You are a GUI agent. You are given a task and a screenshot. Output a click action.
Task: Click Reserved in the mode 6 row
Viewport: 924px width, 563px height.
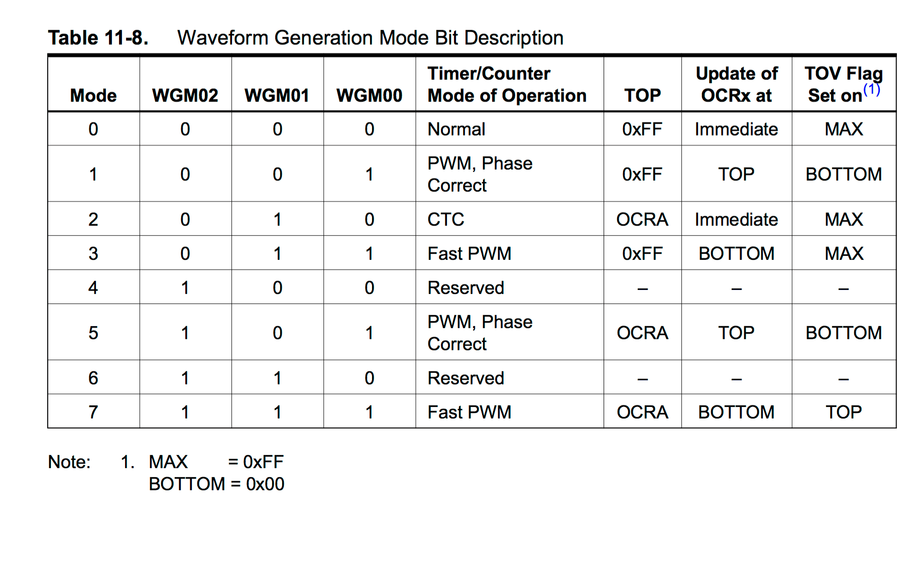click(466, 378)
